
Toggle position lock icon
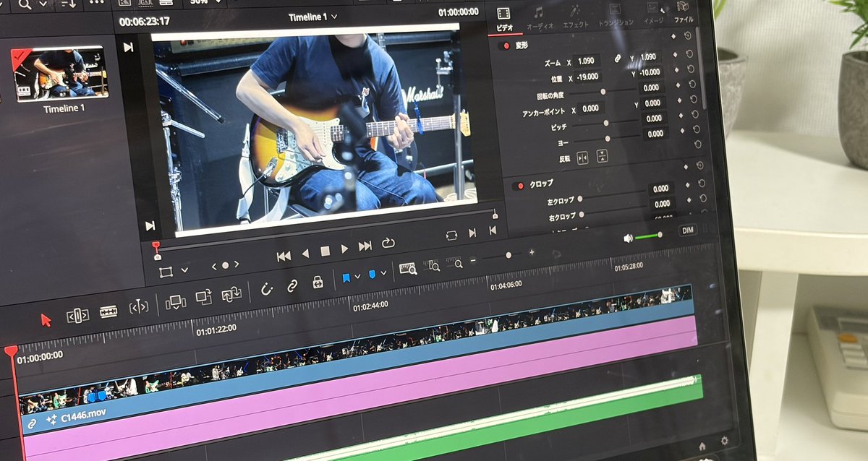(x=318, y=283)
